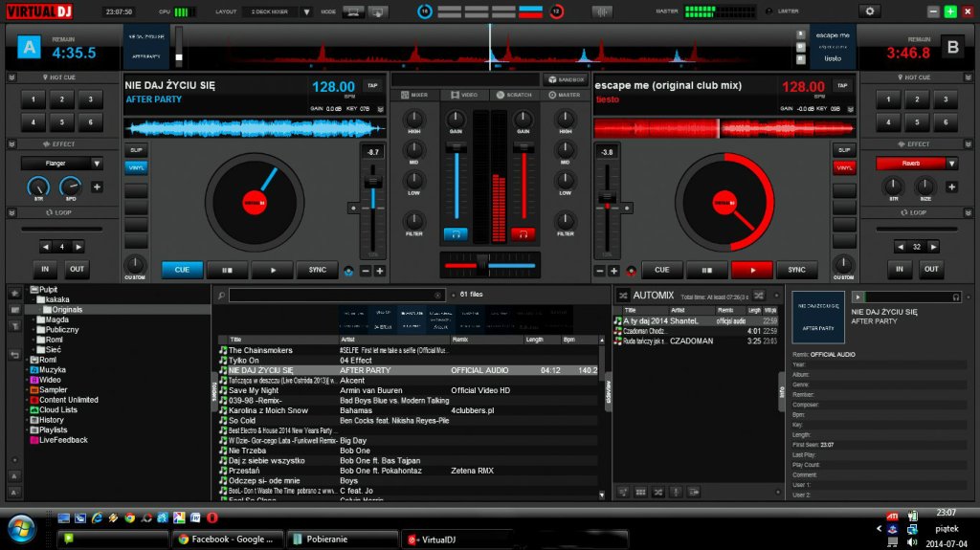Click the deck A letter badge
Screen dimensions: 980x550
pyautogui.click(x=29, y=47)
